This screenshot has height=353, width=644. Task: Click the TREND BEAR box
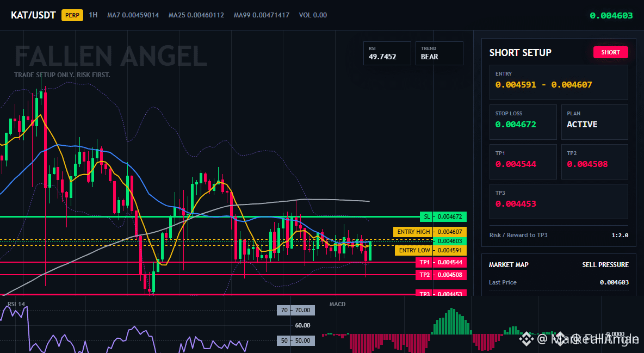[439, 53]
